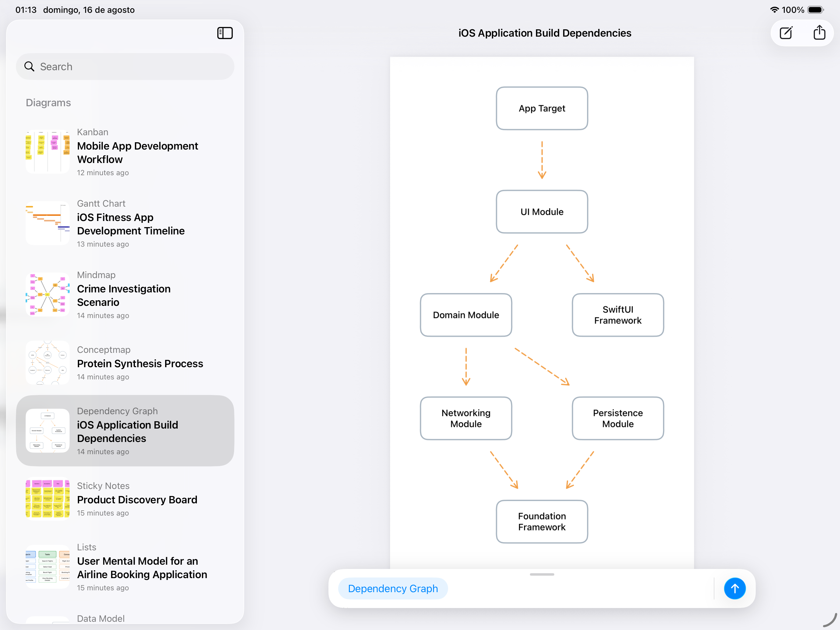The width and height of the screenshot is (840, 630).
Task: Select iOS Application Build Dependencies item
Action: [x=125, y=431]
